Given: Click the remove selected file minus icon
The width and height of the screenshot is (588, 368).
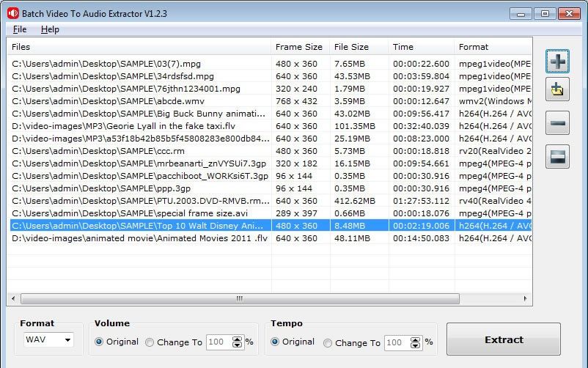Looking at the screenshot, I should coord(557,122).
